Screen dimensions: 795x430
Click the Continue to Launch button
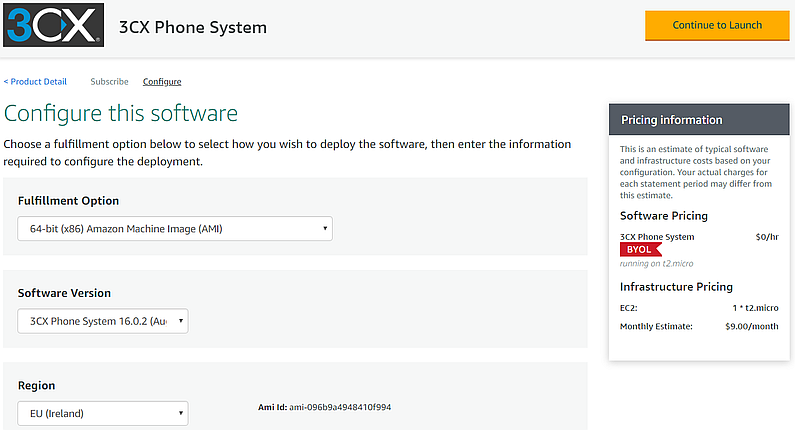click(x=717, y=25)
